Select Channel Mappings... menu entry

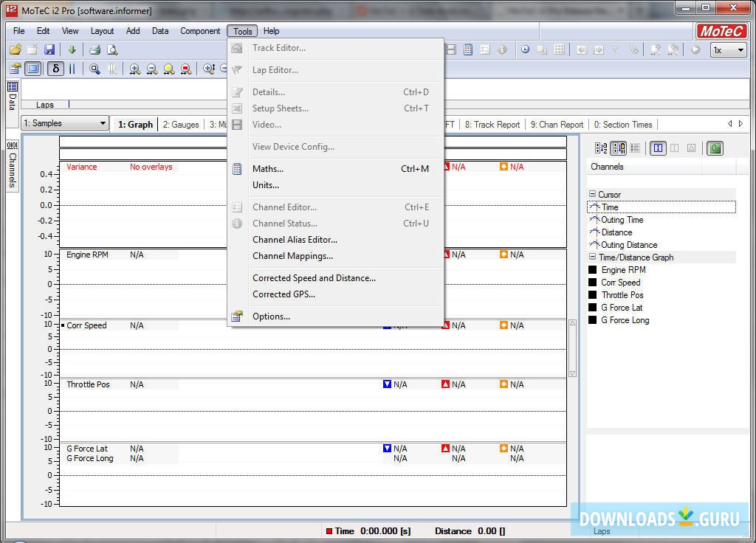pos(336,256)
